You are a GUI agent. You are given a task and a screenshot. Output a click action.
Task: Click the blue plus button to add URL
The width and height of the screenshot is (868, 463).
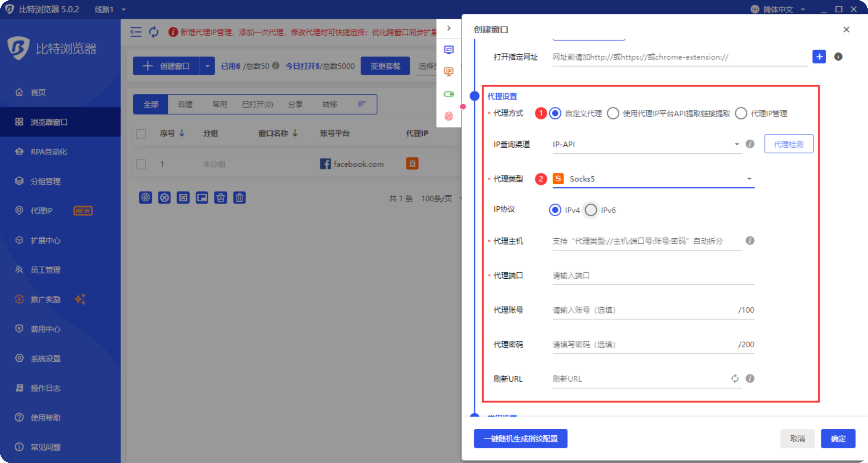point(819,57)
